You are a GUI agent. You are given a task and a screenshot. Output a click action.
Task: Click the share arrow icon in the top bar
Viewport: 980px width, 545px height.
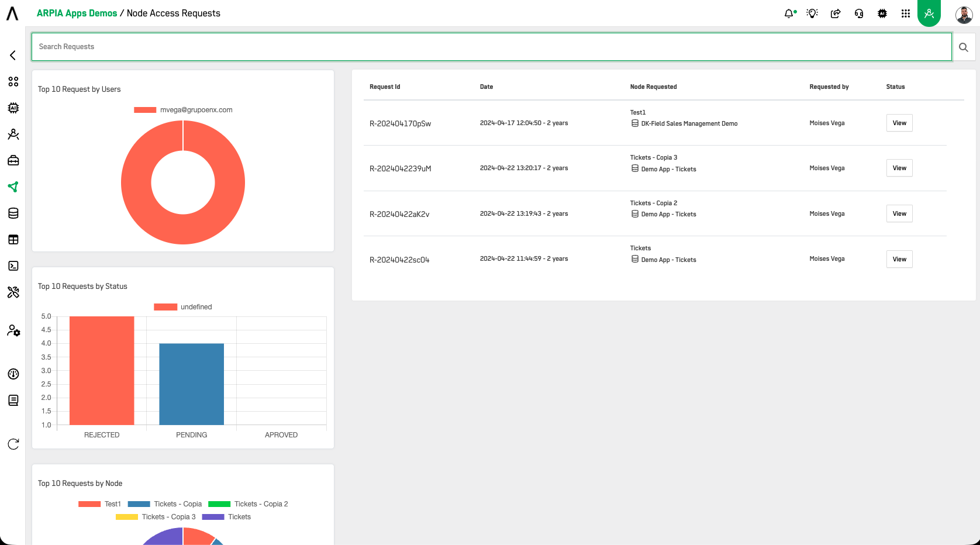coord(836,13)
